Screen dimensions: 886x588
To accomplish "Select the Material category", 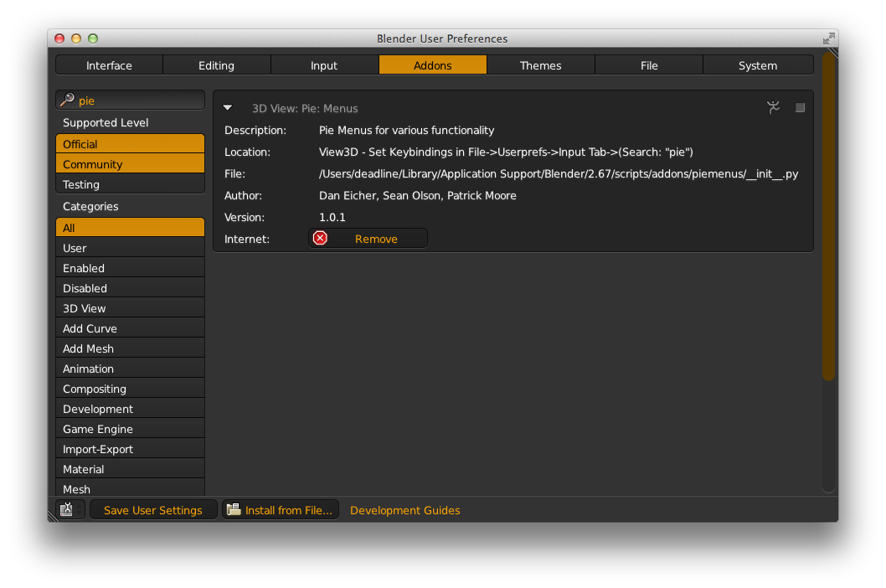I will pyautogui.click(x=131, y=469).
